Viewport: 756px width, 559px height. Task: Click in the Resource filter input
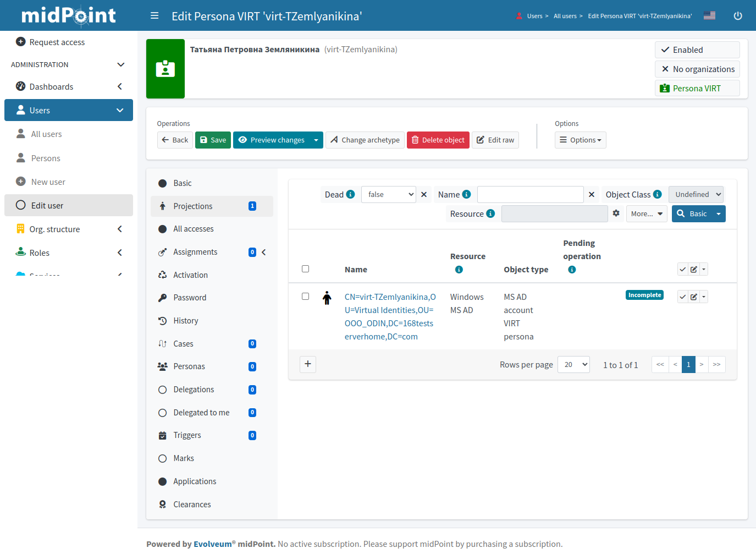coord(555,213)
